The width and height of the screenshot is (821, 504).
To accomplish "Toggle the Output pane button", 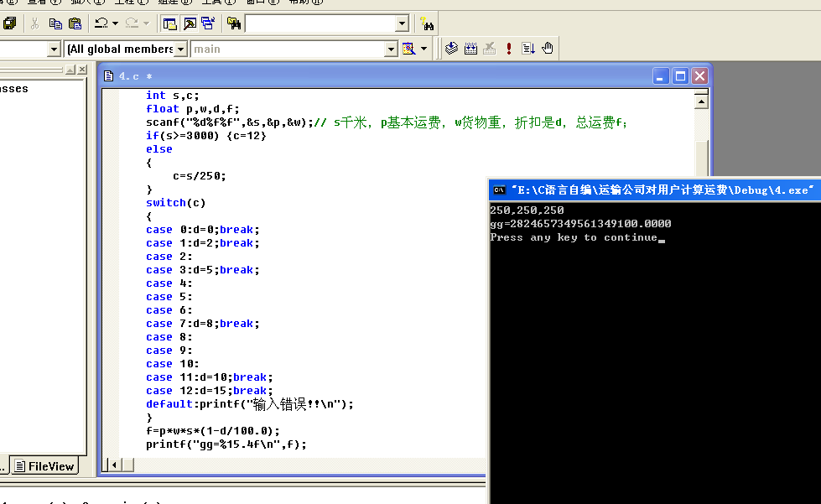I will [190, 23].
